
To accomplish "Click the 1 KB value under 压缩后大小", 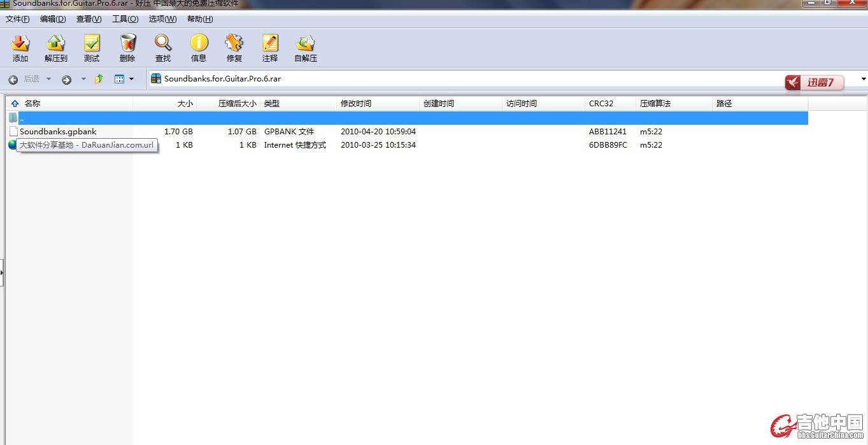I will click(x=248, y=145).
